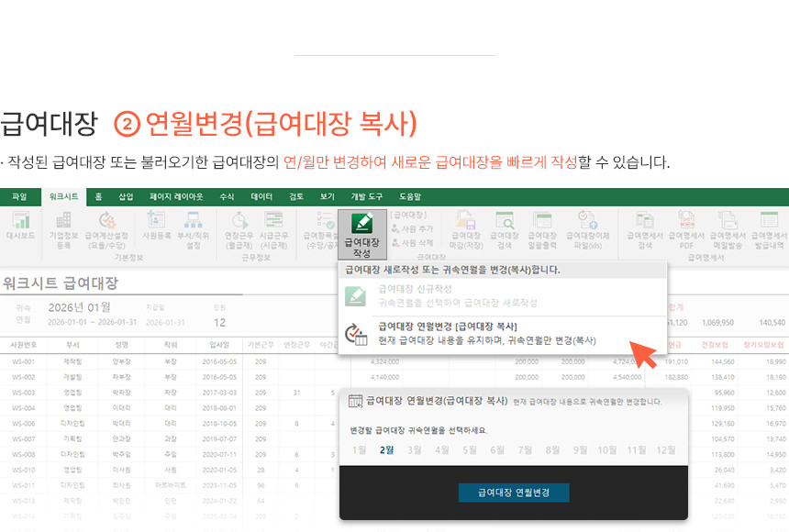This screenshot has width=789, height=532.
Task: Click the 기업정보 등록 icon
Action: tap(63, 230)
